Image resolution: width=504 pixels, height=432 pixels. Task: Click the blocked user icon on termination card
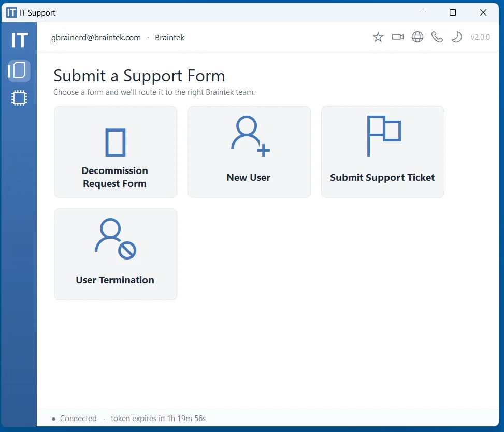click(x=116, y=239)
